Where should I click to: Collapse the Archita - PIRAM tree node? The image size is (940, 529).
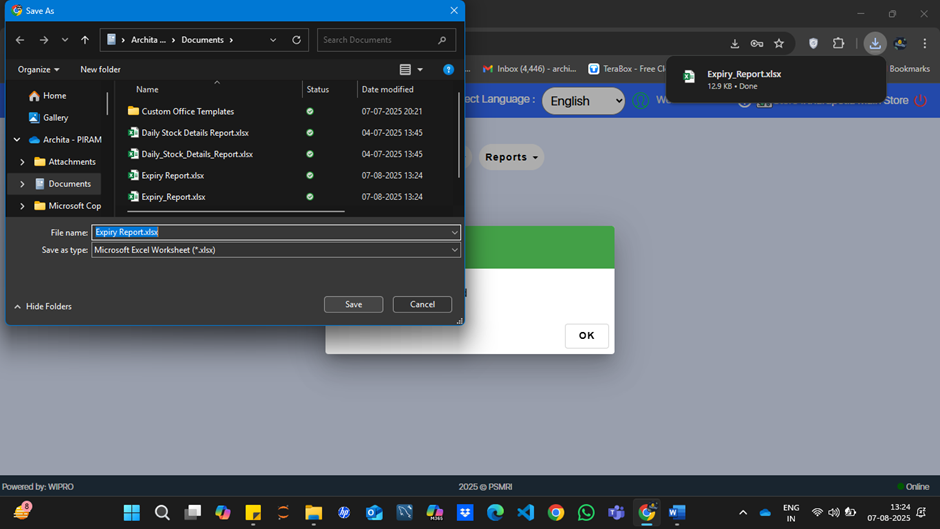coord(17,140)
